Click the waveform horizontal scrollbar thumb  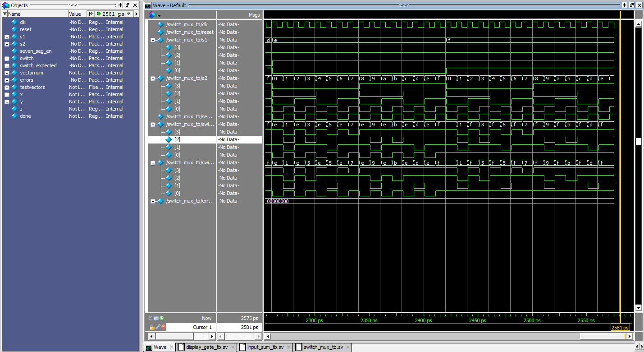tap(603, 336)
